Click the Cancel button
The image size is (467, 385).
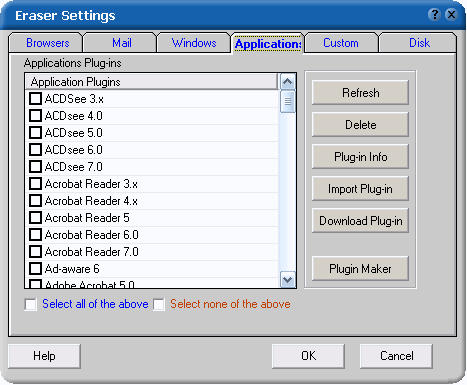pyautogui.click(x=396, y=356)
